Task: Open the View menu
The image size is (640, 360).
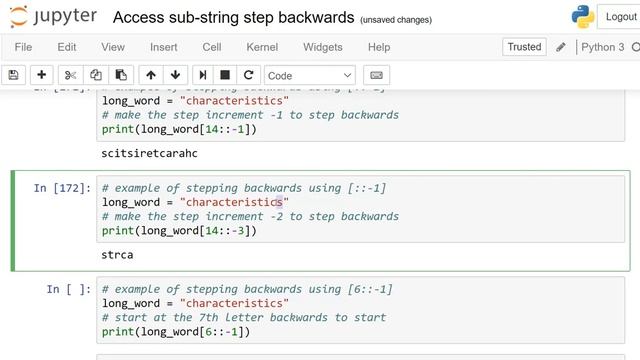Action: 113,47
